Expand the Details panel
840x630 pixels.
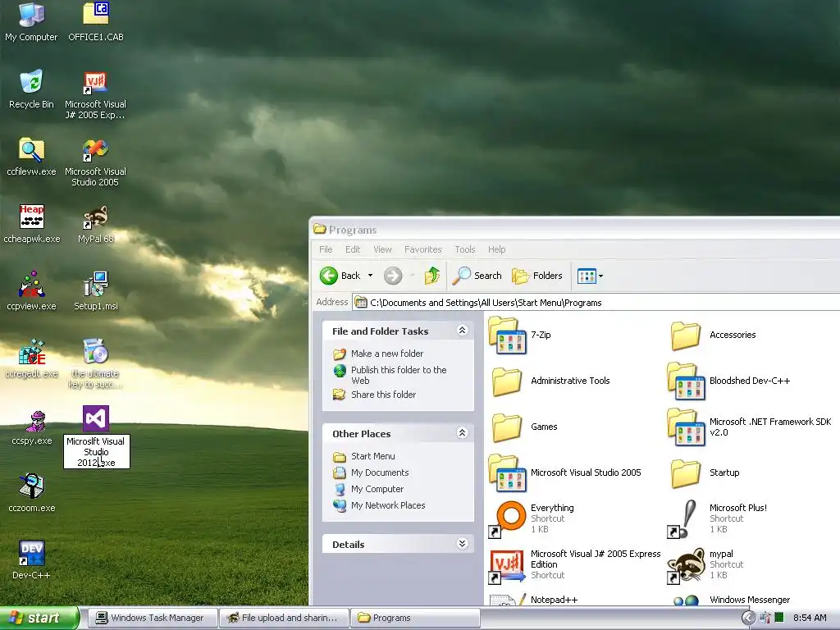(462, 544)
